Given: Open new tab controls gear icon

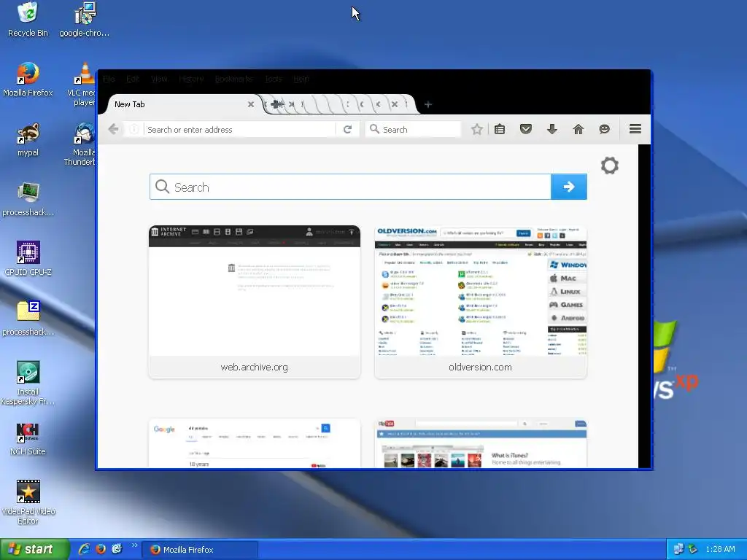Looking at the screenshot, I should point(609,166).
